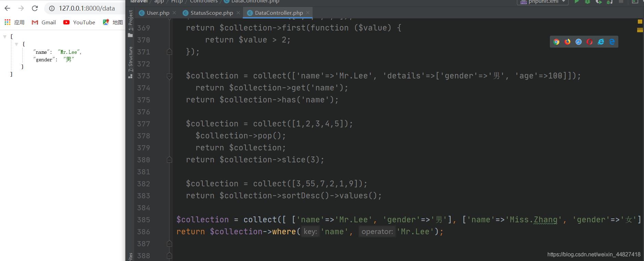Close the StatusScope.php tab
Image resolution: width=644 pixels, height=261 pixels.
[x=238, y=13]
